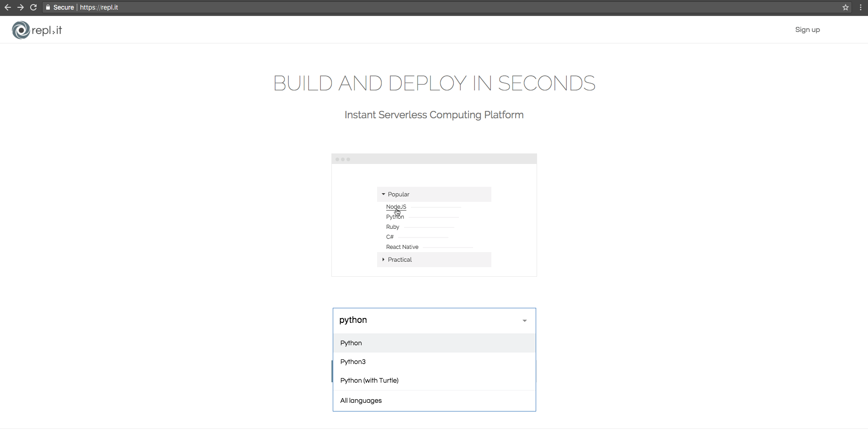The image size is (868, 443).
Task: Select Ruby in the Popular list
Action: (393, 227)
